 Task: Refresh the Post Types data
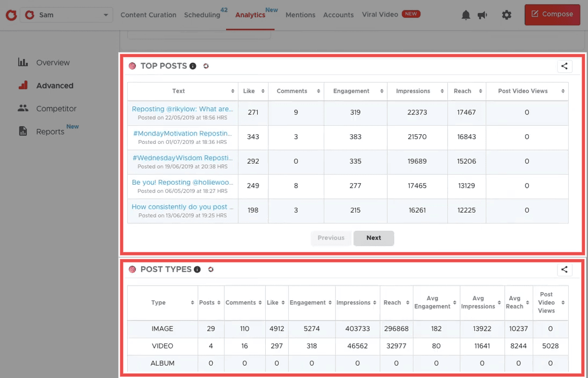click(210, 270)
